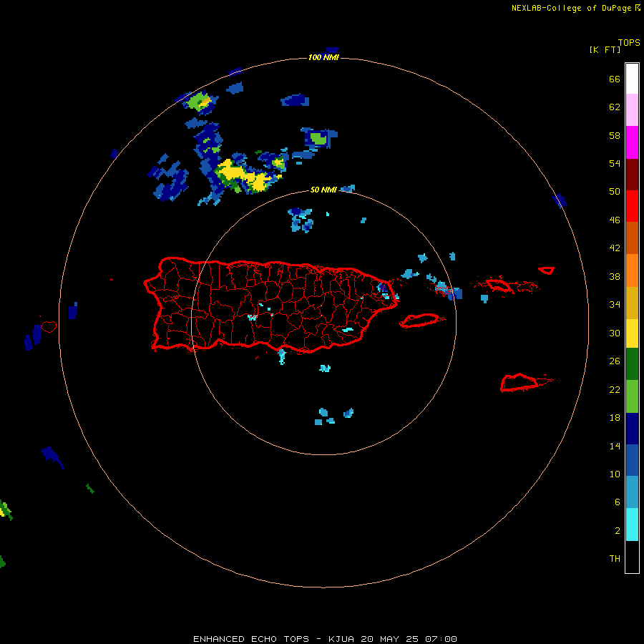Click the navy 22 legend swatch

point(632,429)
